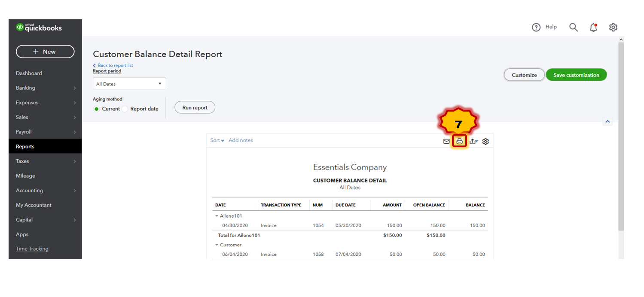Click the email report envelope icon
Image resolution: width=644 pixels, height=297 pixels.
[446, 141]
